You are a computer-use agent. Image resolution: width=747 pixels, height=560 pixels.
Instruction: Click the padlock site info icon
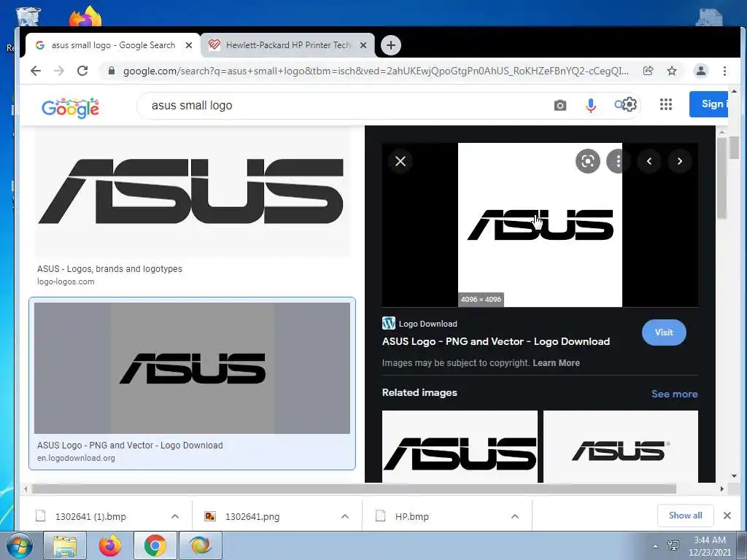point(112,71)
